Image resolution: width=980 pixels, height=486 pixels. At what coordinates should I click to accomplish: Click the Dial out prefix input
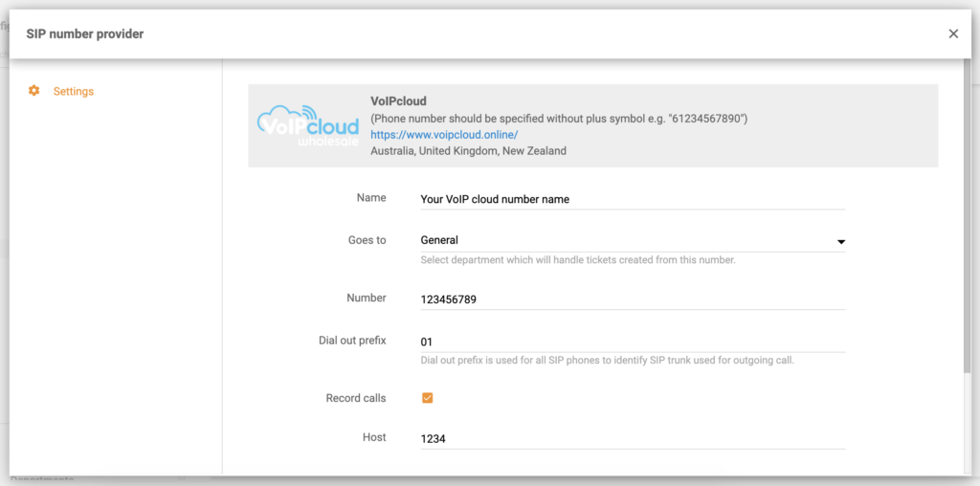coord(632,342)
